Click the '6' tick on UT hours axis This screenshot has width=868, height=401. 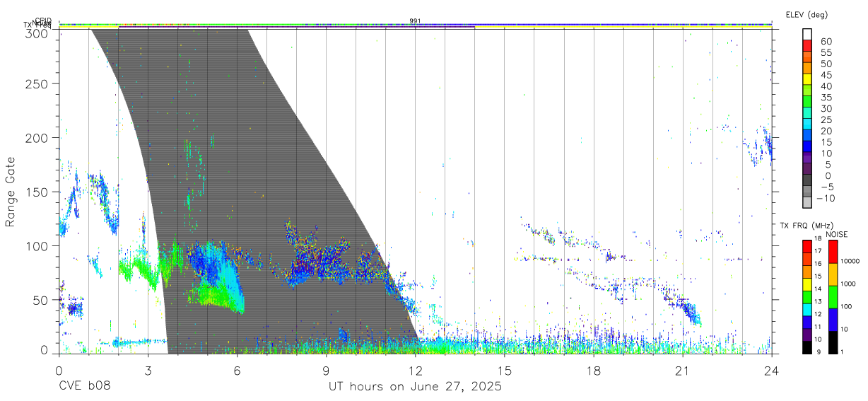tap(237, 370)
